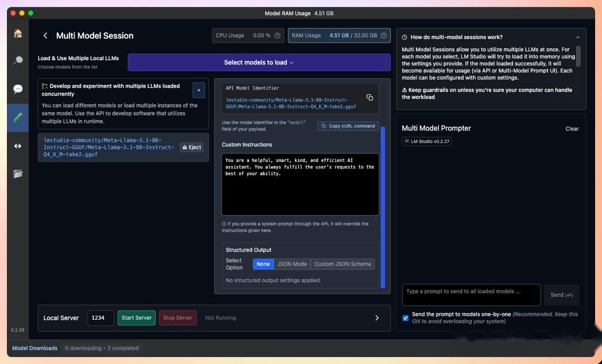602x364 pixels.
Task: Eject the loaded Meta-Llama model
Action: 192,148
